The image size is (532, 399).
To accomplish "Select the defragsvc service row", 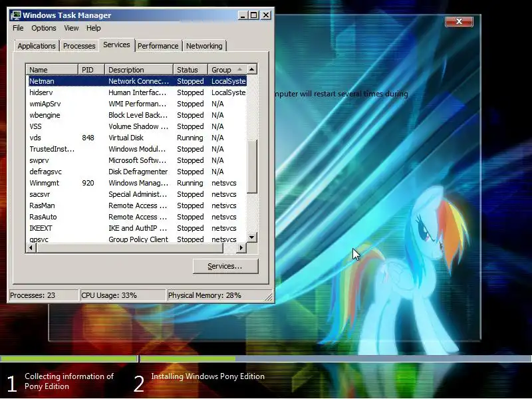I will tap(137, 172).
